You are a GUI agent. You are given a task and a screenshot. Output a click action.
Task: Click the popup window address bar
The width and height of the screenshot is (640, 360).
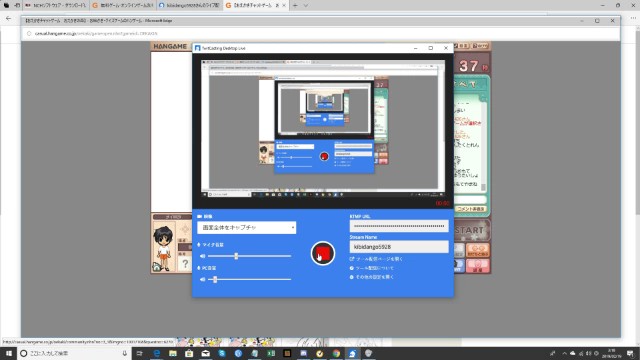[321, 33]
